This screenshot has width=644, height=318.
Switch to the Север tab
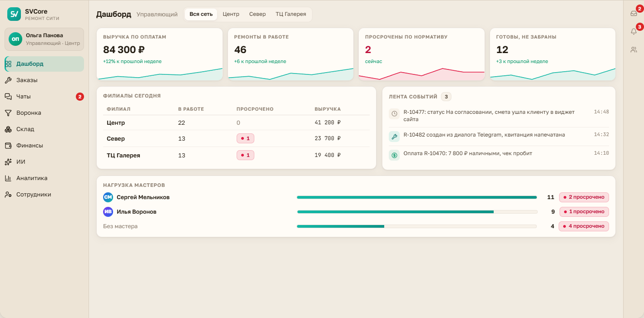pyautogui.click(x=258, y=14)
